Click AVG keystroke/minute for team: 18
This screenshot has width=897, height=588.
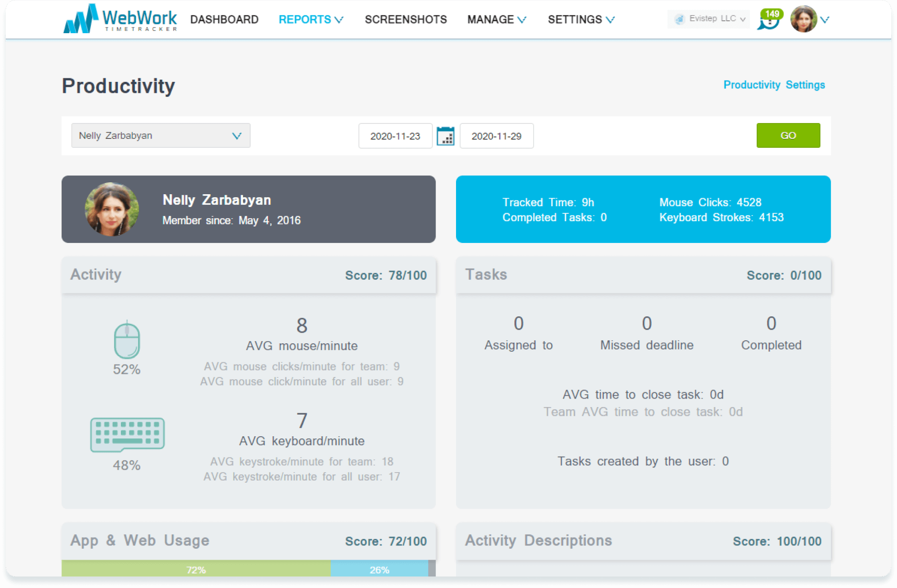(x=302, y=461)
